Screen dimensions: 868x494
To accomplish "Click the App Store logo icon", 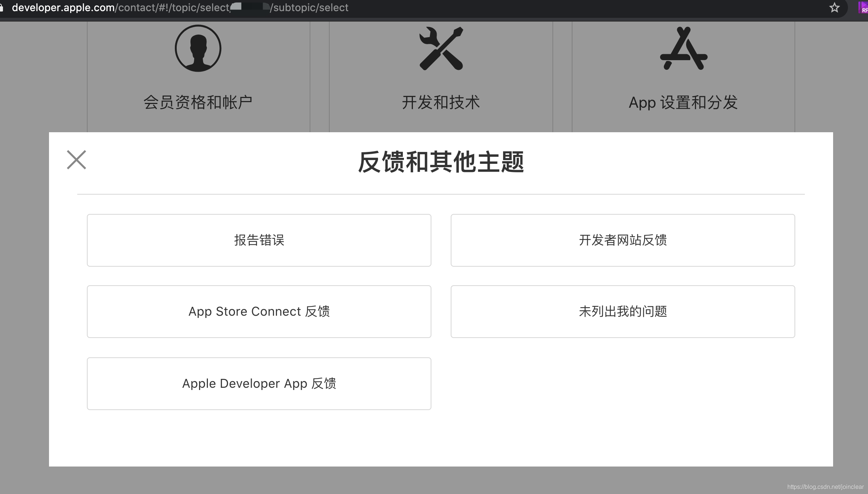I will pyautogui.click(x=683, y=48).
